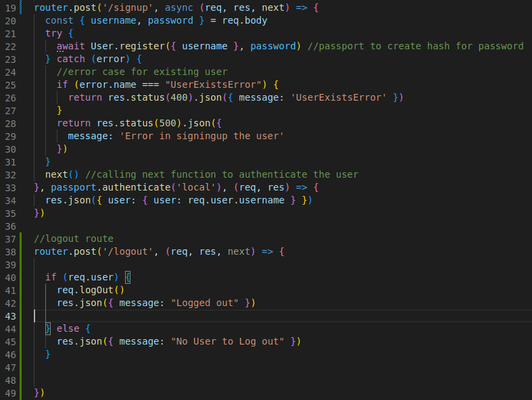532x400 pixels.
Task: Click line number 19 in the gutter
Action: pyautogui.click(x=11, y=8)
